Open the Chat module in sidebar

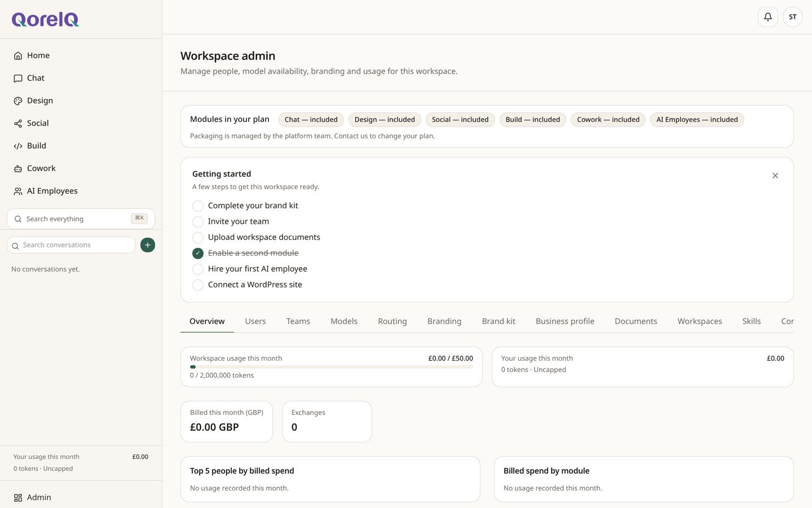pos(81,78)
